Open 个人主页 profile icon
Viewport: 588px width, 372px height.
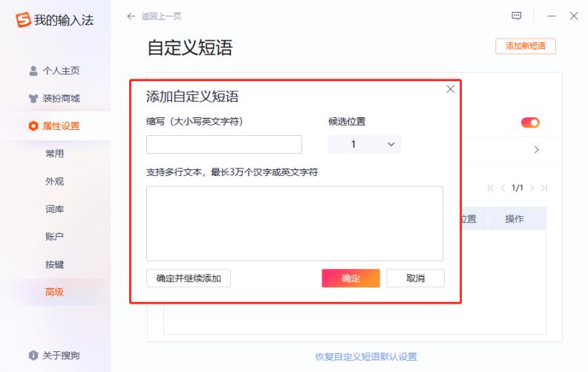click(x=33, y=71)
